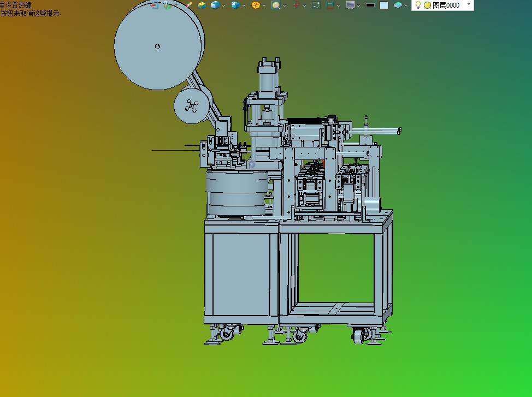Click the cube with document icon

(235, 5)
